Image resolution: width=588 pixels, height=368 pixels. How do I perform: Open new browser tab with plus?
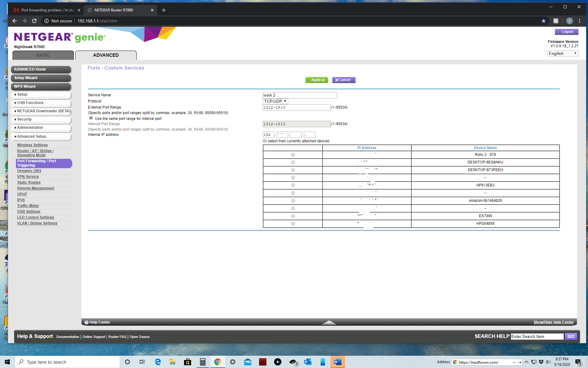[x=164, y=10]
